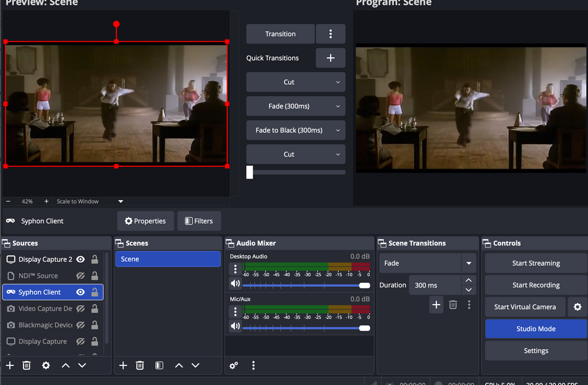Click the Start Recording button
This screenshot has height=385, width=588.
pyautogui.click(x=536, y=285)
